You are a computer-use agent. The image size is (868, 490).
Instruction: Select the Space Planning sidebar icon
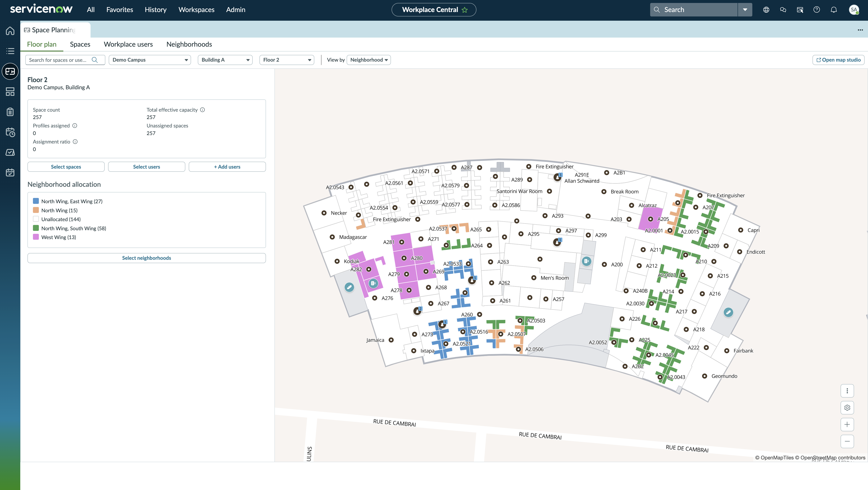10,71
